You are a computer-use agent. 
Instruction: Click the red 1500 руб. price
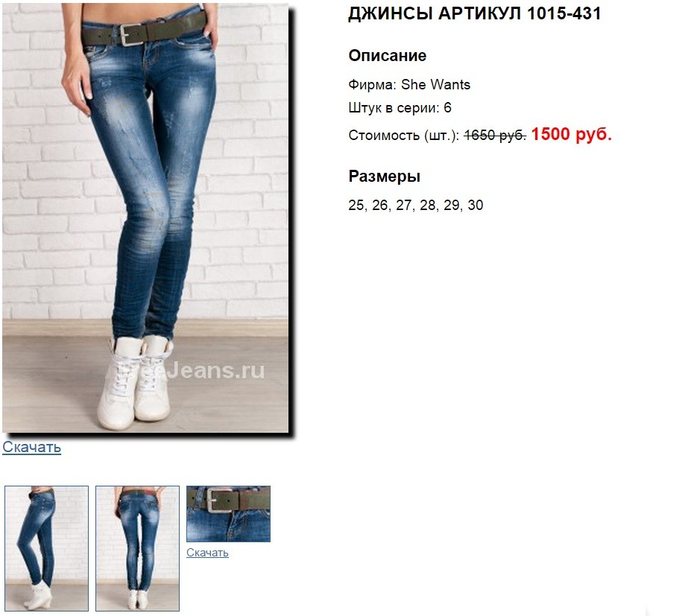[x=571, y=134]
